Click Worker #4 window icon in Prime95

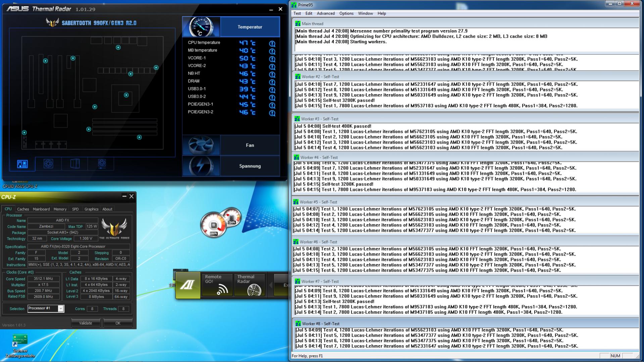click(296, 157)
